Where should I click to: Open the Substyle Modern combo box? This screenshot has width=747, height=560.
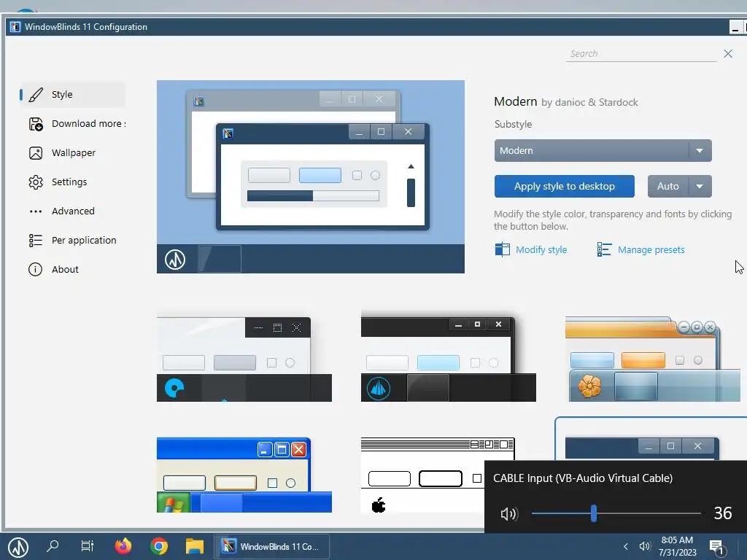(x=603, y=150)
